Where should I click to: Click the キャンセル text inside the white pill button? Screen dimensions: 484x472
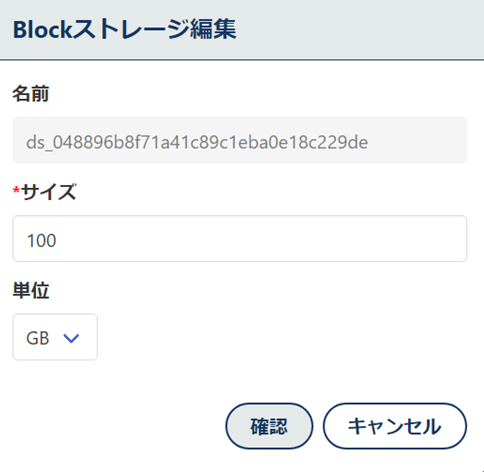395,426
